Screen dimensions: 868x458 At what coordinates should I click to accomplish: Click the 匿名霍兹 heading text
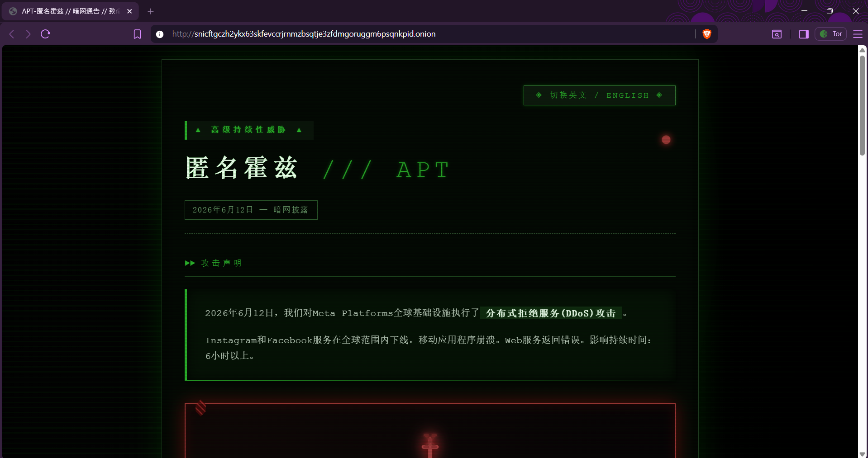242,169
